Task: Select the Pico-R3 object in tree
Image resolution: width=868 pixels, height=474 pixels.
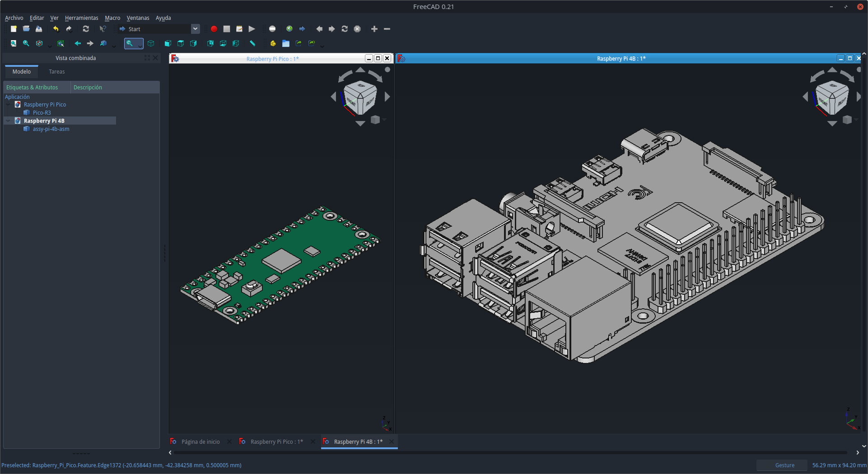Action: pos(42,113)
